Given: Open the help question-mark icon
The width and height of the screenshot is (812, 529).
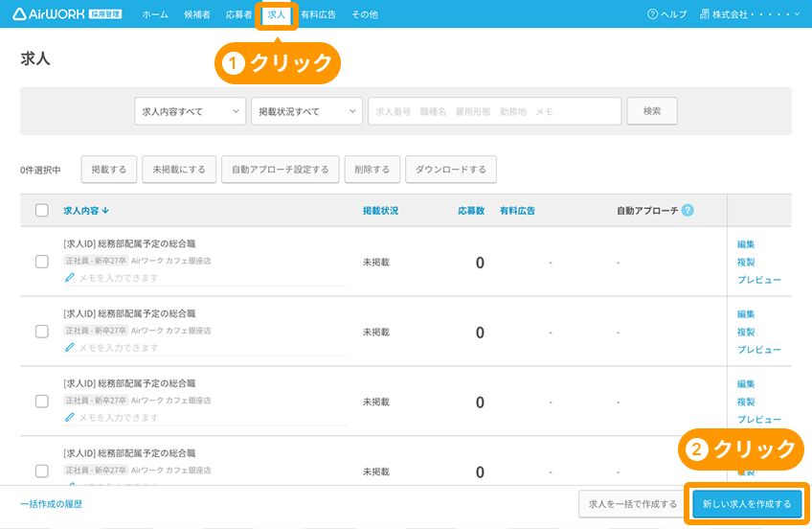Looking at the screenshot, I should [652, 14].
